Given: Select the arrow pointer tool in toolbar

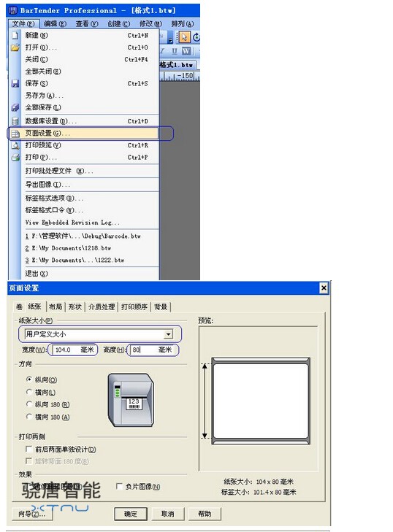Looking at the screenshot, I should point(184,37).
